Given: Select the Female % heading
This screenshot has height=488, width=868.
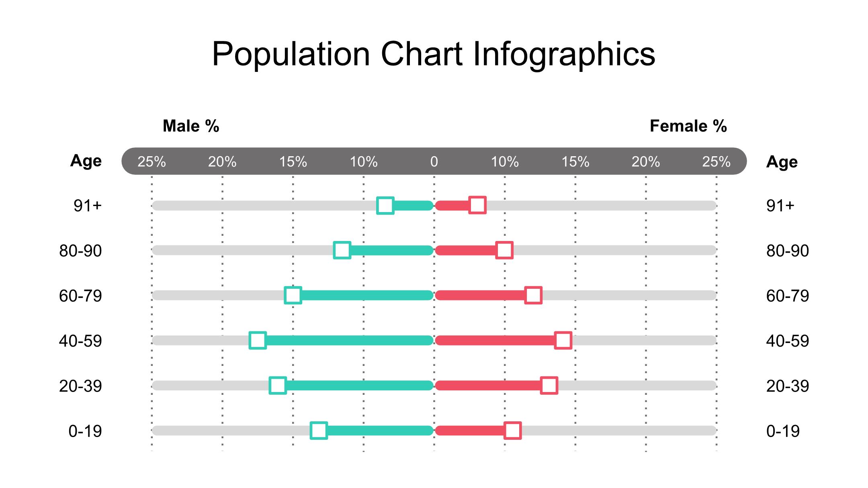Looking at the screenshot, I should coord(688,126).
